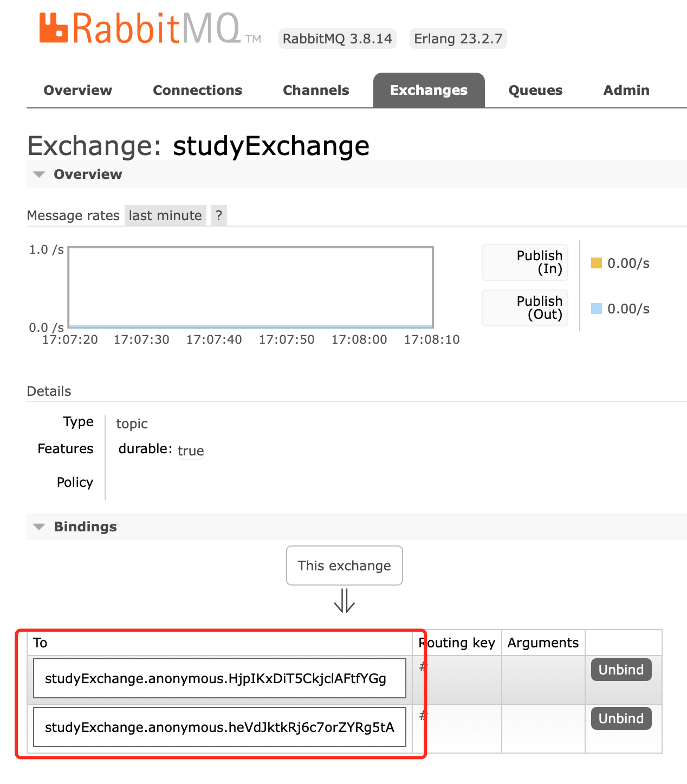Click the yellow Publish (In) color swatch
The height and width of the screenshot is (784, 687).
pos(597,263)
